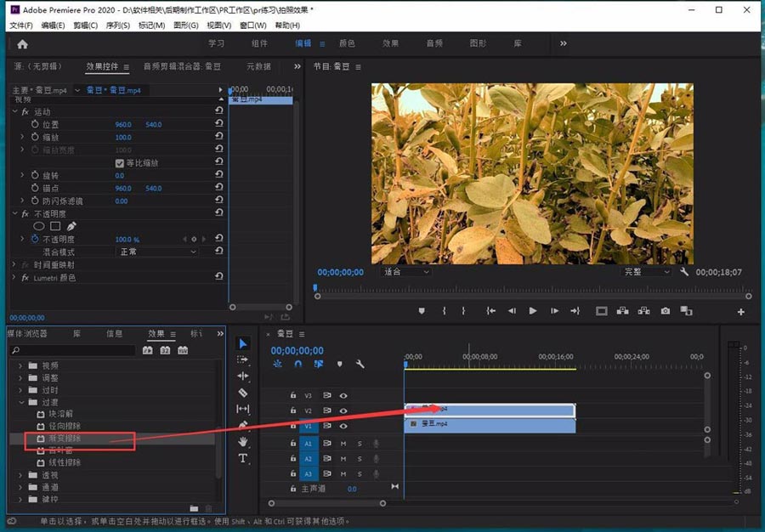Select the Selection (arrow) tool
Image resolution: width=765 pixels, height=532 pixels.
(243, 344)
